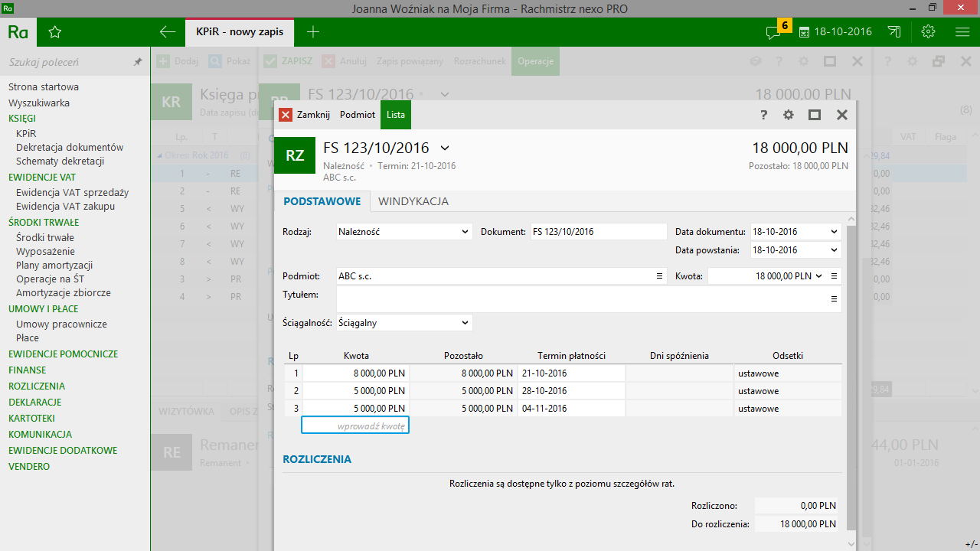Open a new tab with plus icon
Screen dimensions: 980x551
pyautogui.click(x=312, y=32)
